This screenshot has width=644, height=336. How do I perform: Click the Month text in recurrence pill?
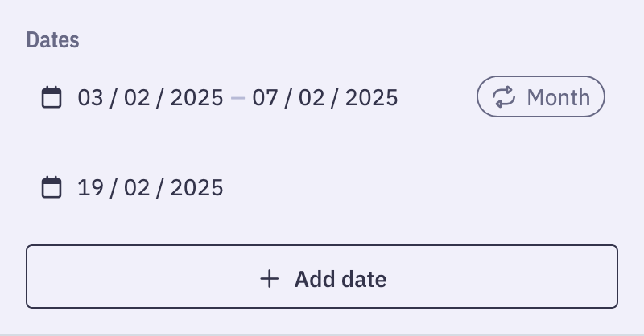pyautogui.click(x=559, y=97)
